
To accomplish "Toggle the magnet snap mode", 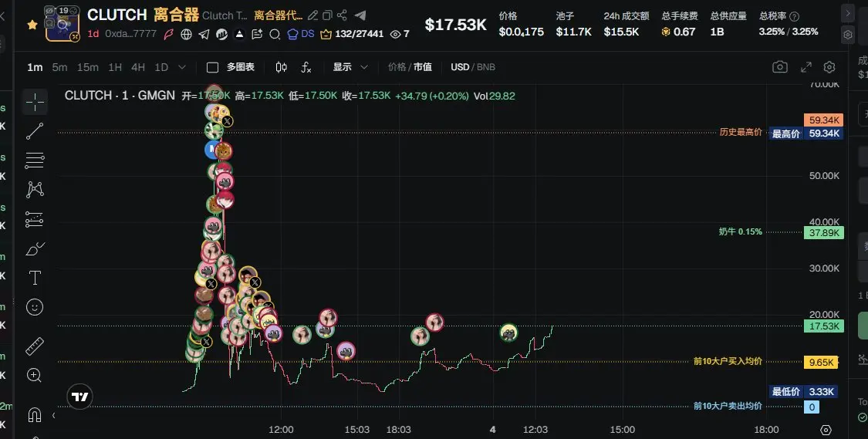I will [34, 414].
